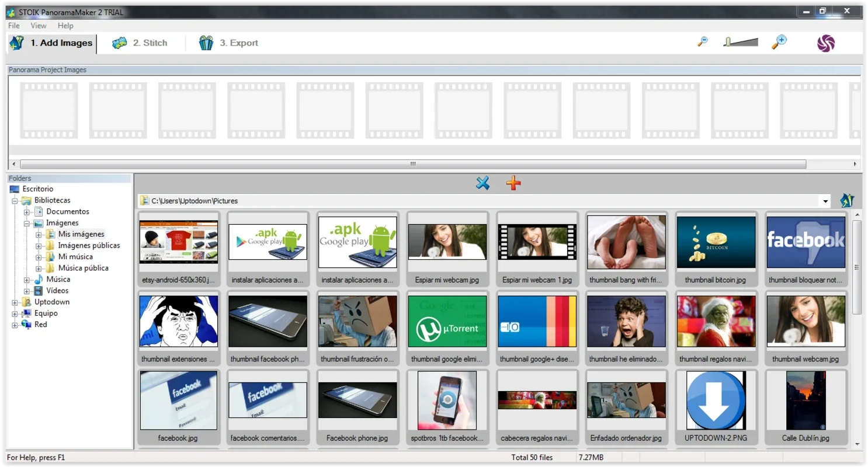Open the File menu
Viewport: 868px width, 467px height.
[x=14, y=26]
